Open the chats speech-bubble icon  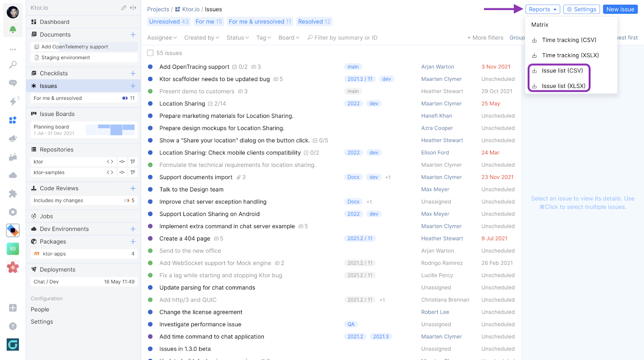[13, 83]
